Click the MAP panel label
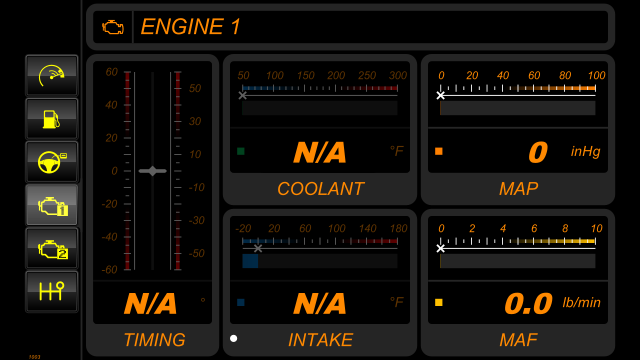This screenshot has width=640, height=360. click(x=518, y=189)
